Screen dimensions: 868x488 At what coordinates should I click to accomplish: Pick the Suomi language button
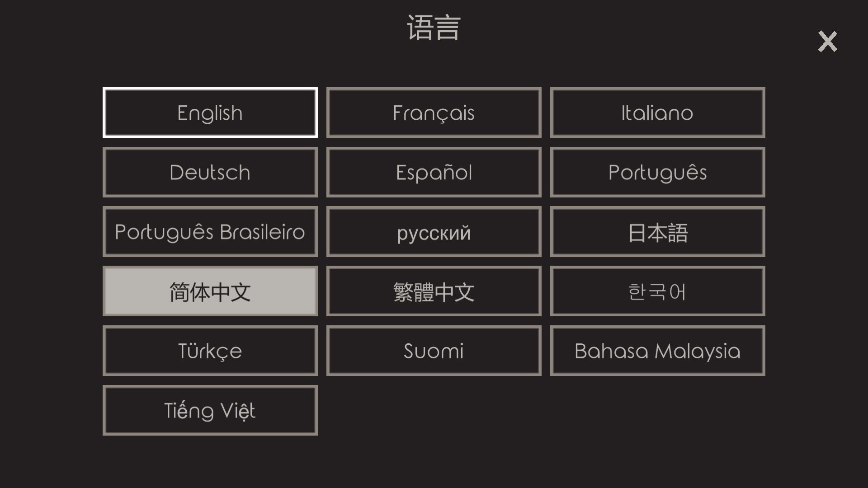coord(434,351)
